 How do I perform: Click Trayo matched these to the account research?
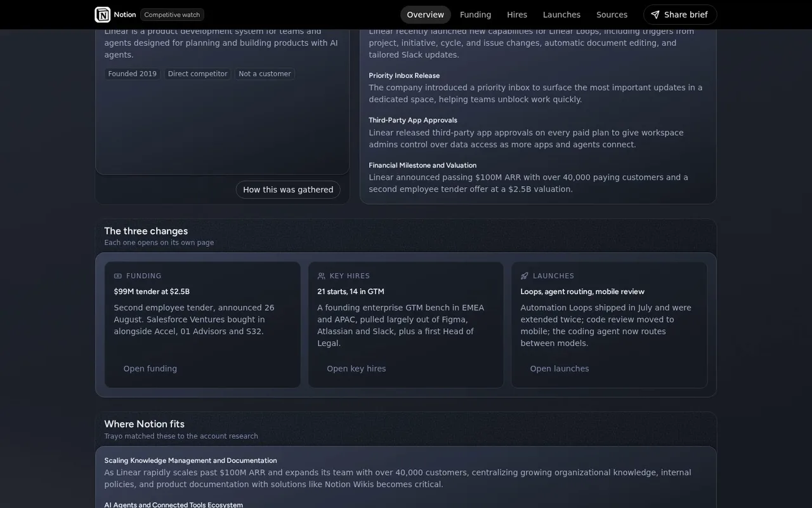click(x=181, y=436)
